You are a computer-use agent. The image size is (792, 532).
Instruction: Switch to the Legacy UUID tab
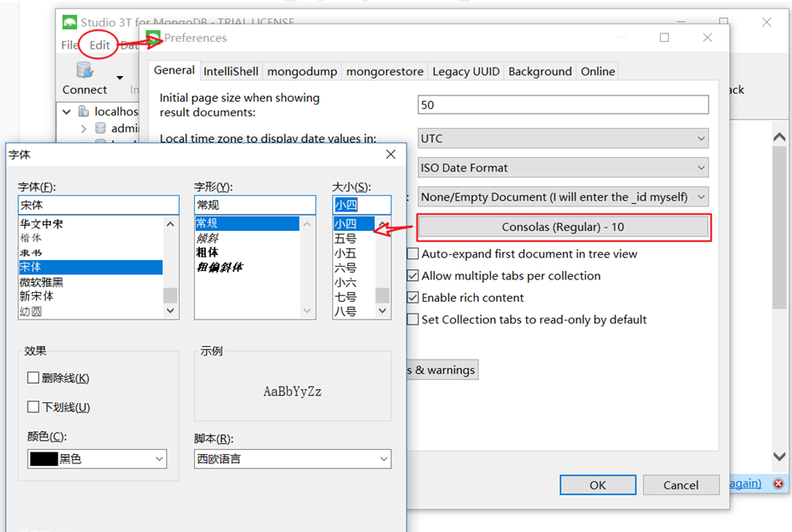click(466, 72)
